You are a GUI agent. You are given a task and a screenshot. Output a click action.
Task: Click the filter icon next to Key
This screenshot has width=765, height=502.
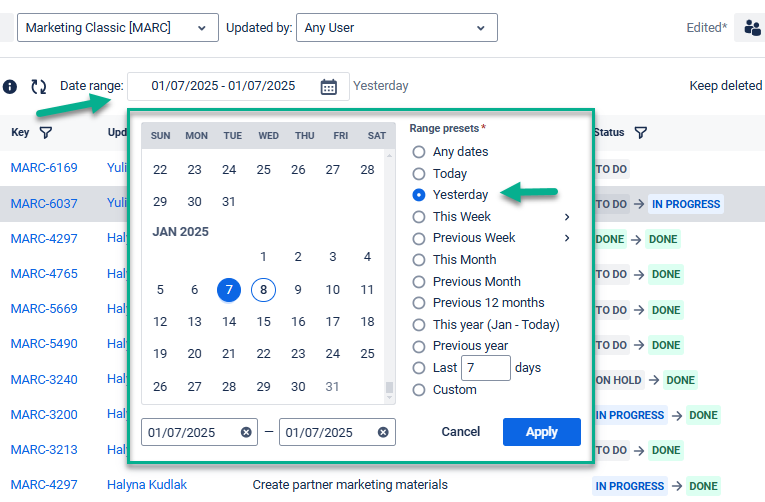click(46, 133)
